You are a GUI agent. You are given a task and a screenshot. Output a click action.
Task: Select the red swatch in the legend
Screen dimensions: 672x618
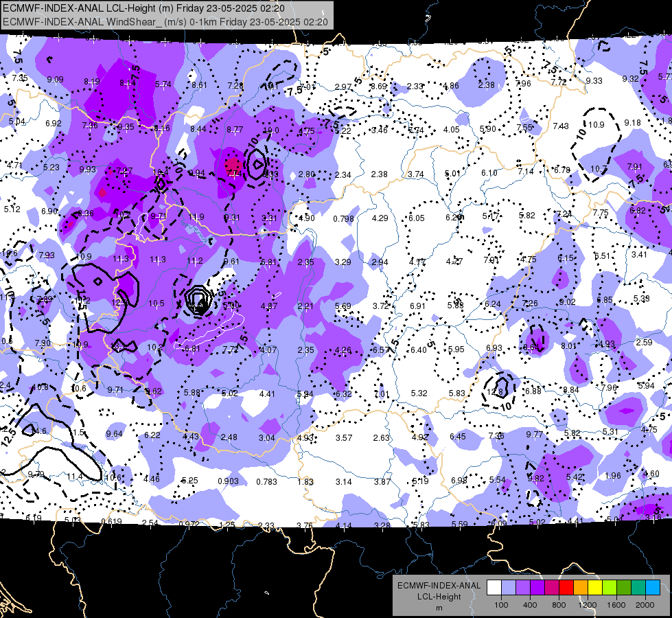(x=566, y=588)
